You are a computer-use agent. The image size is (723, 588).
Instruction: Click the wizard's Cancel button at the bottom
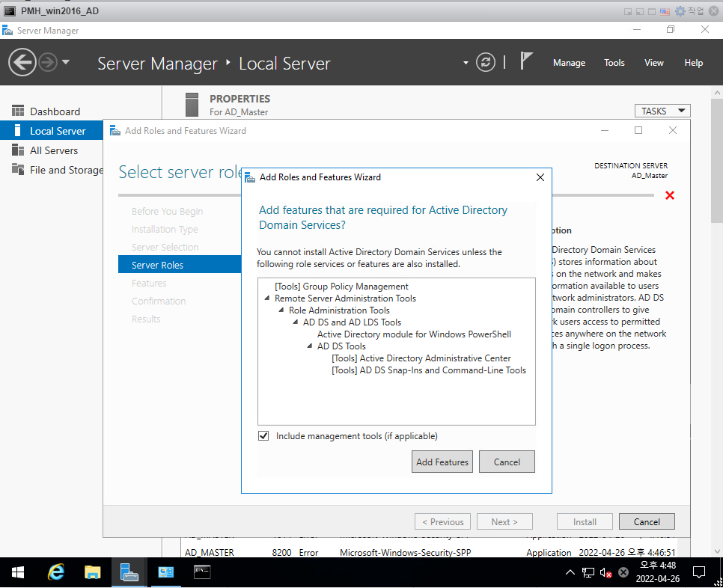click(647, 521)
